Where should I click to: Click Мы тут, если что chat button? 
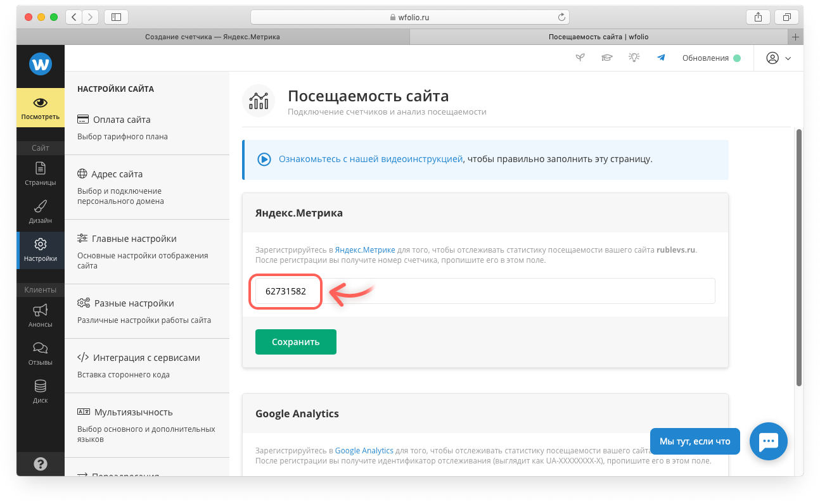[x=695, y=441]
